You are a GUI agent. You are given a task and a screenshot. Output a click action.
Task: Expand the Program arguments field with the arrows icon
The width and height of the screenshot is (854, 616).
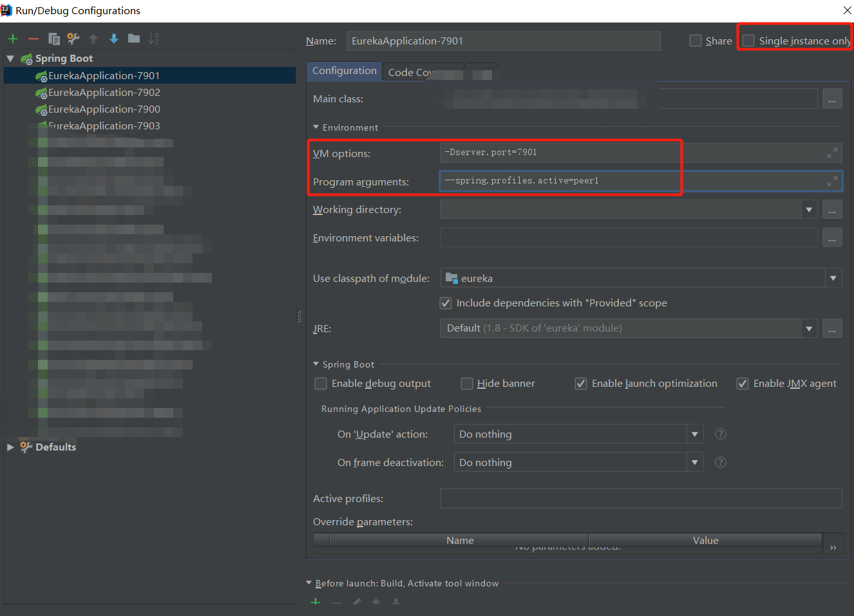(833, 182)
